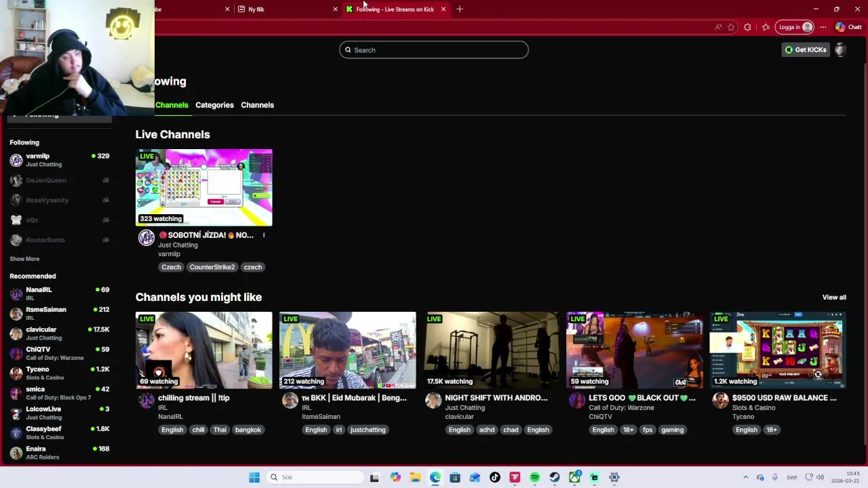Screen dimensions: 868x488
Task: Click the 18+ tag under Tyceno stream
Action: [x=772, y=430]
